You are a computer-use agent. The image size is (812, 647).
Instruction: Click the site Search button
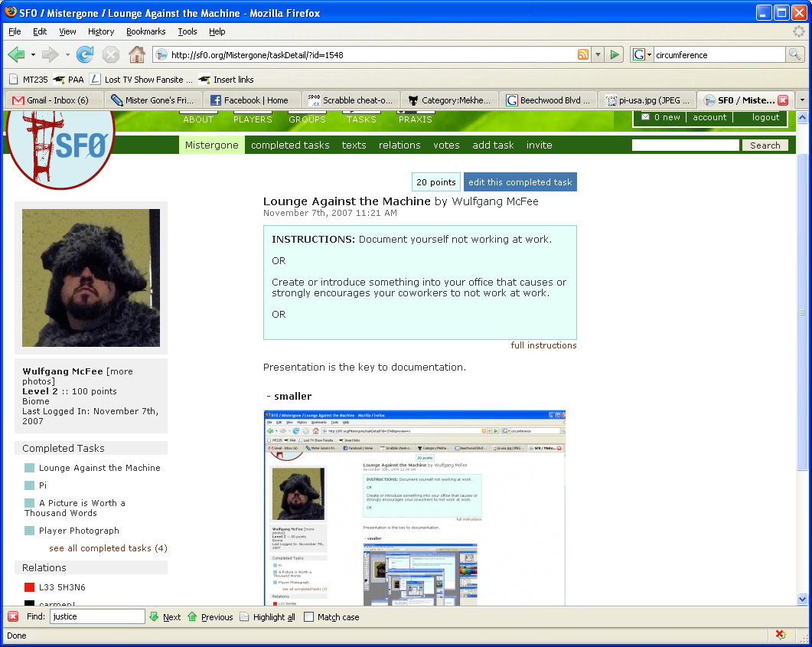(x=765, y=145)
